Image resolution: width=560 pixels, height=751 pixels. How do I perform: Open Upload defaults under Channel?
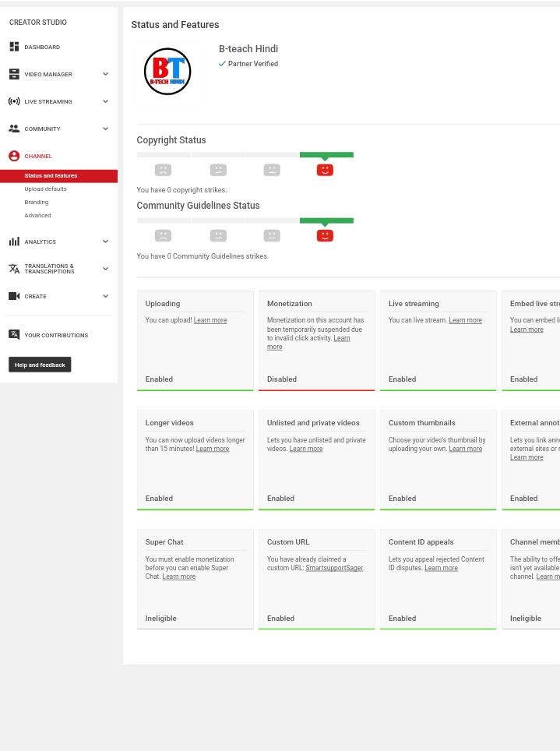[45, 189]
